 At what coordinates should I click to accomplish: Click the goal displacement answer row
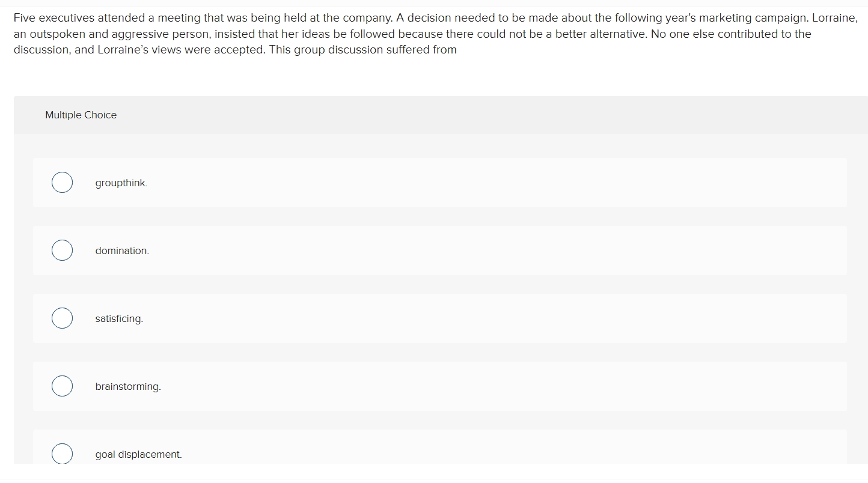click(421, 451)
